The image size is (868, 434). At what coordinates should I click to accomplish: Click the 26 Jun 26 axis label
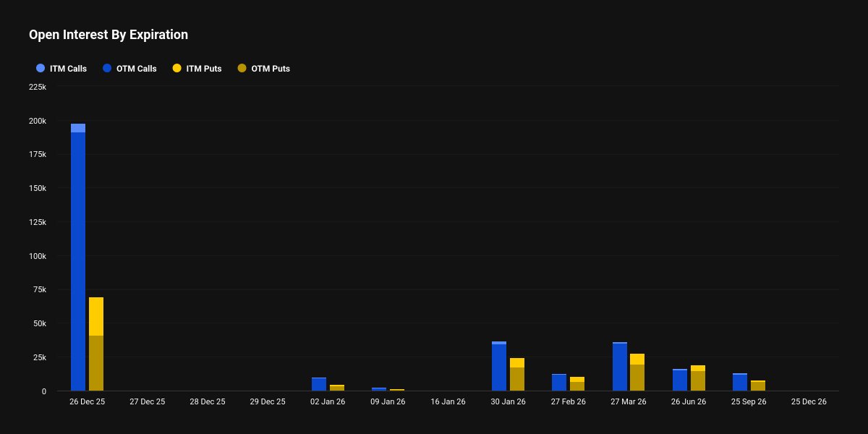click(x=689, y=401)
